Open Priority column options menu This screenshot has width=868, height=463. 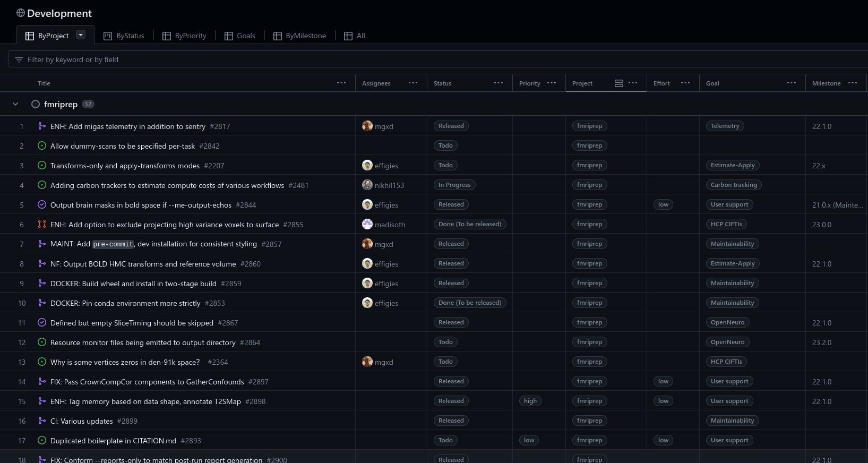tap(552, 83)
